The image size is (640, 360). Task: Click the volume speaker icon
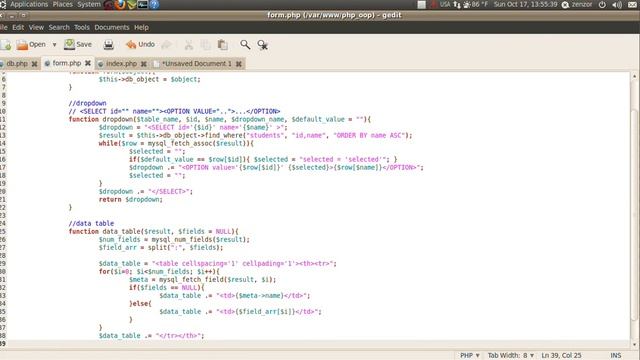[617, 5]
